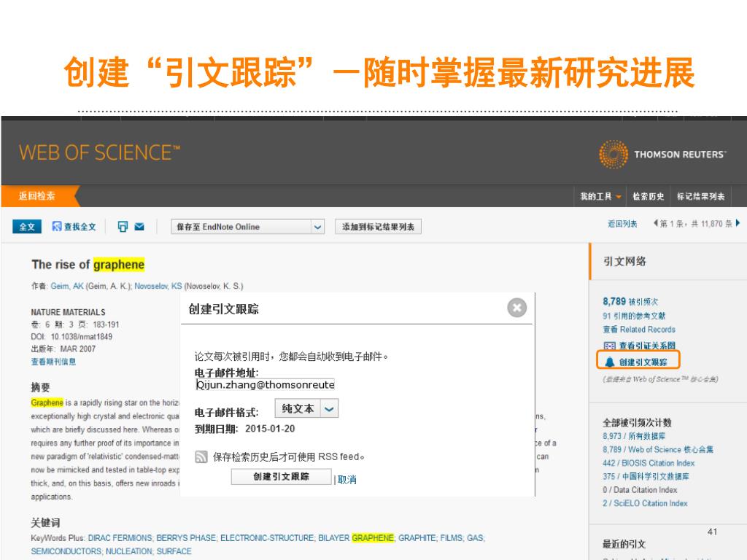Click the 返回列表 link
Image resolution: width=747 pixels, height=560 pixels.
point(622,224)
